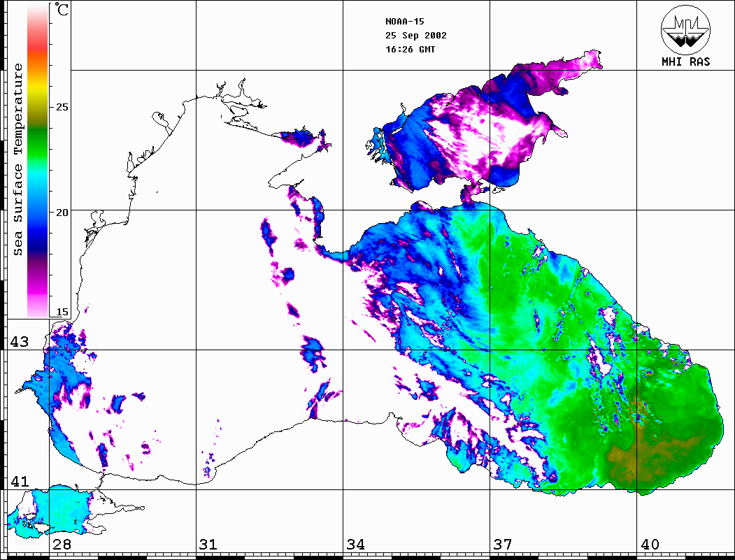Click the '16:26 GMT' time text
Viewport: 735px width, 560px height.
tap(410, 49)
